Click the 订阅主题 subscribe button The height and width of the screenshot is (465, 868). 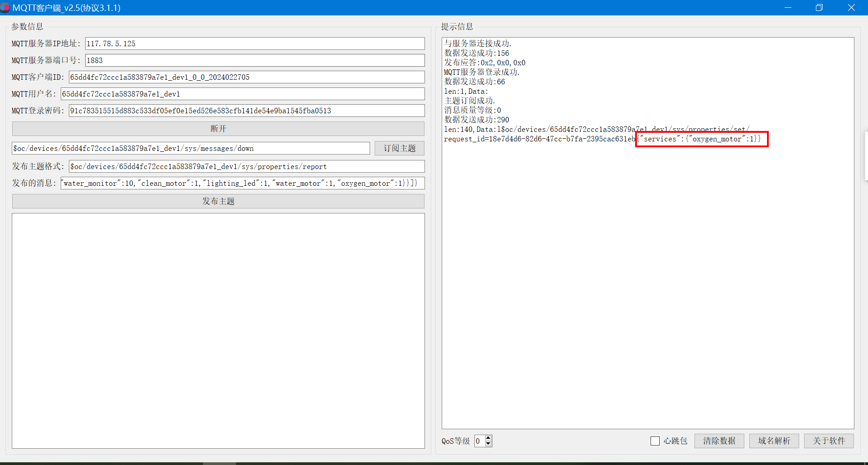pos(400,148)
